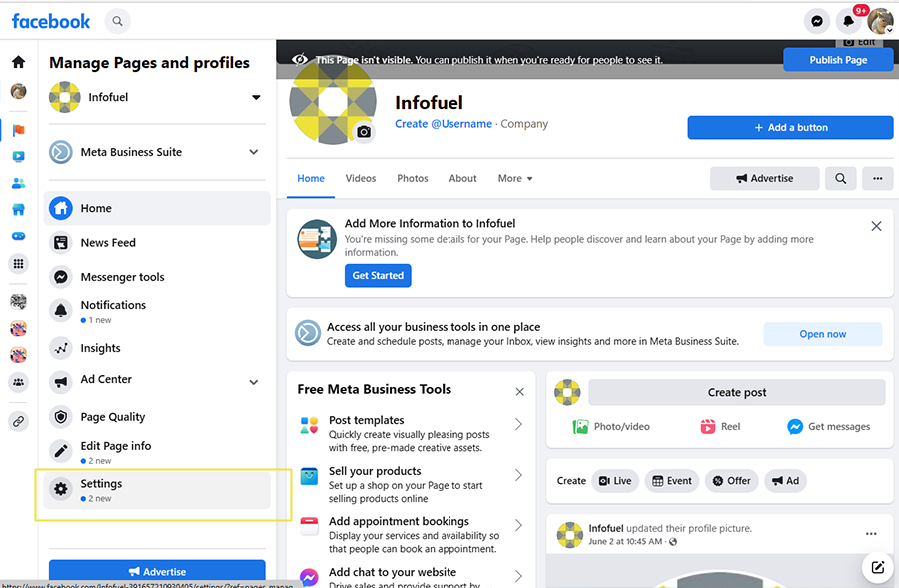Screen dimensions: 899x588
Task: Search the Page with magnifier button
Action: point(841,178)
